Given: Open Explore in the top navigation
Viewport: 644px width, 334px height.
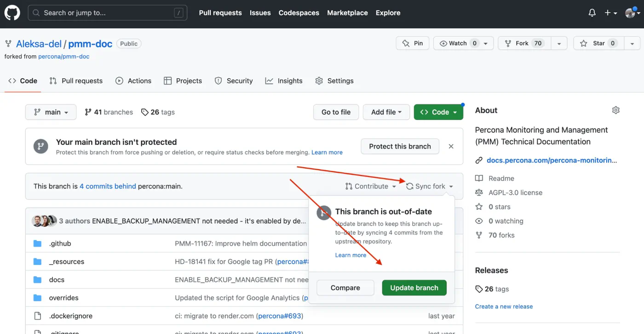Looking at the screenshot, I should click(388, 13).
